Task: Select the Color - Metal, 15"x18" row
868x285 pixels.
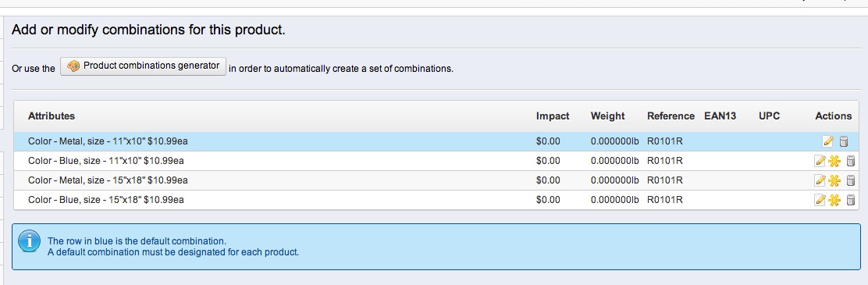Action: point(436,180)
